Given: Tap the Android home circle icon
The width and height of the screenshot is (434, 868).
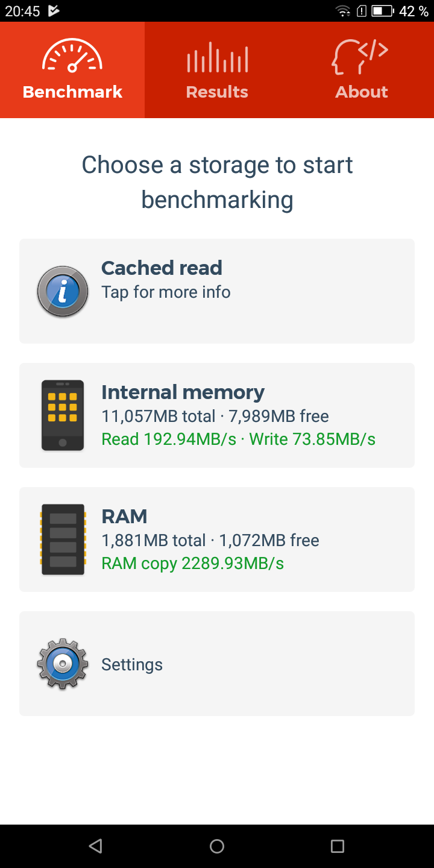Looking at the screenshot, I should pos(217,846).
